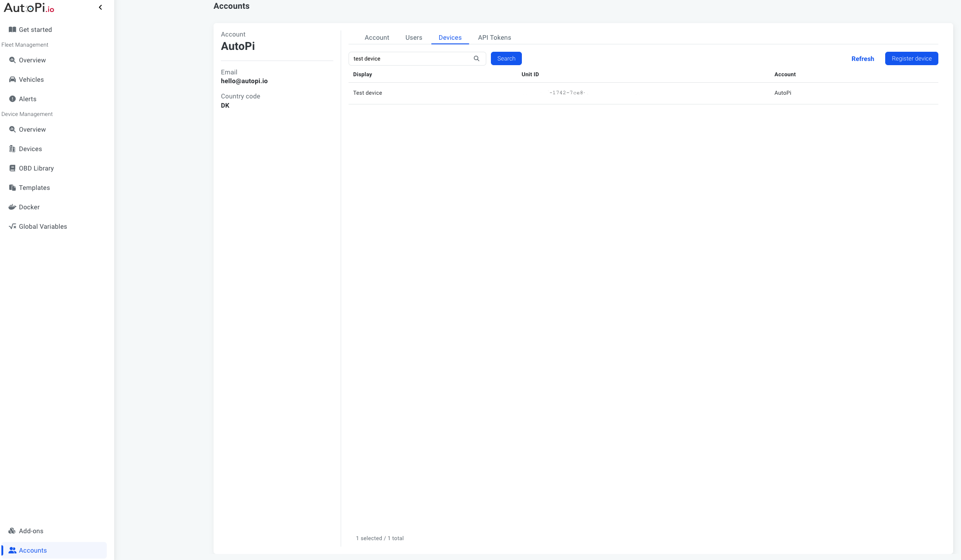This screenshot has height=560, width=961.
Task: Click the Templates menu item
Action: click(x=34, y=187)
